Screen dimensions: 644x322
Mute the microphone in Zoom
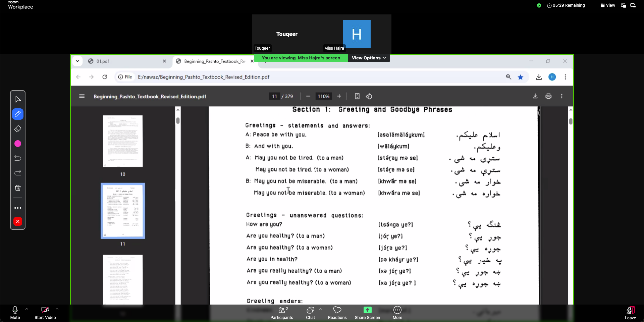pos(15,313)
